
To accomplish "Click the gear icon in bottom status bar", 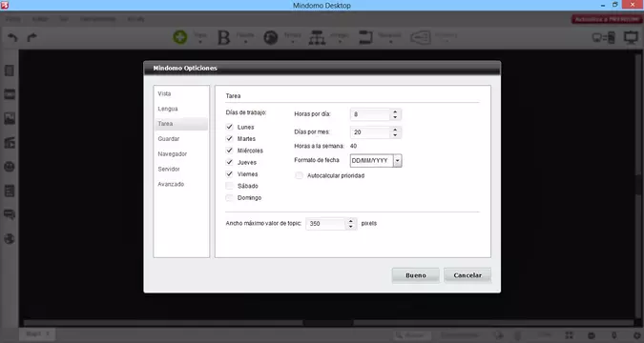I will pyautogui.click(x=637, y=335).
